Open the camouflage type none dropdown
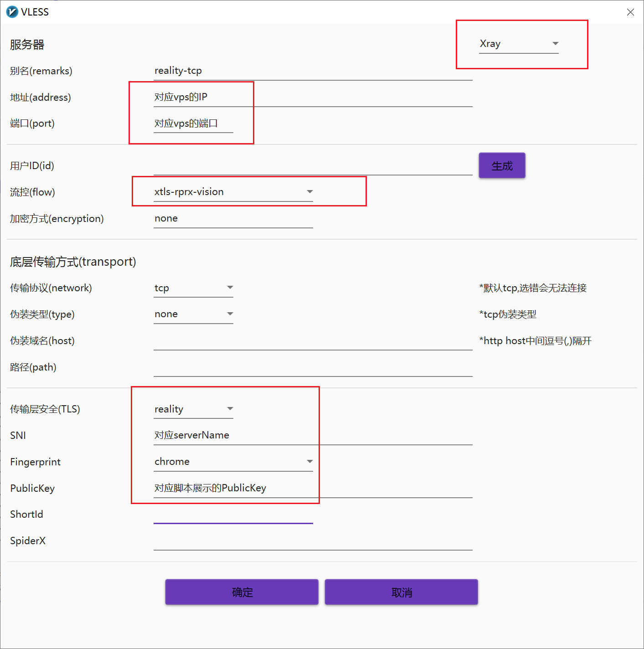The image size is (644, 649). (x=193, y=314)
